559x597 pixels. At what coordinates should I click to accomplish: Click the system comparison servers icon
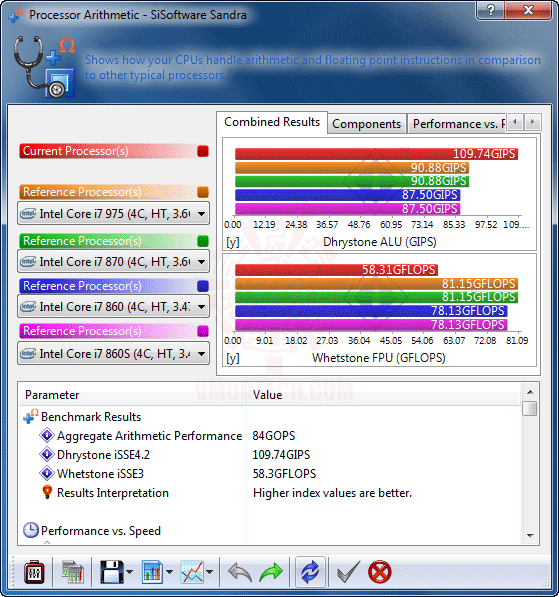tap(72, 572)
